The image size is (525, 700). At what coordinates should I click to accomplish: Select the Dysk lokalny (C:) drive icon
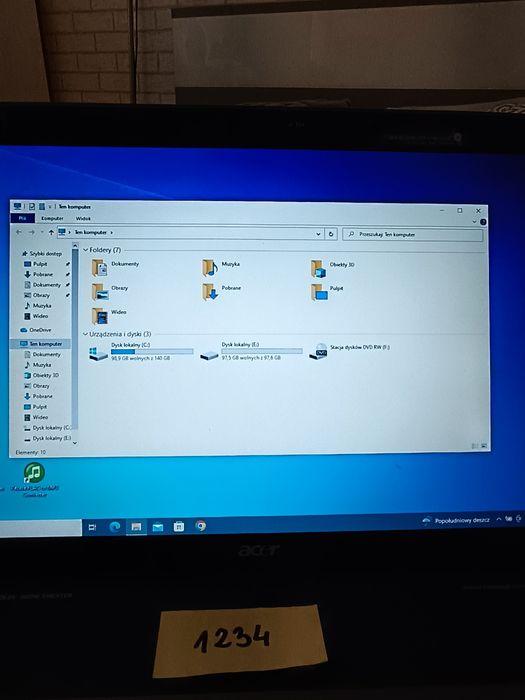pyautogui.click(x=98, y=354)
